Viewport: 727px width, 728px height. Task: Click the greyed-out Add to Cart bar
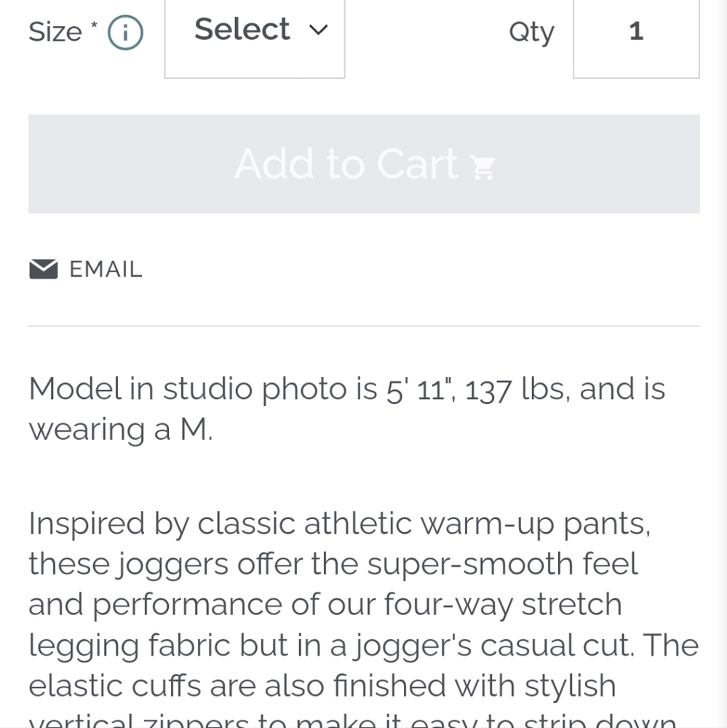coord(363,163)
